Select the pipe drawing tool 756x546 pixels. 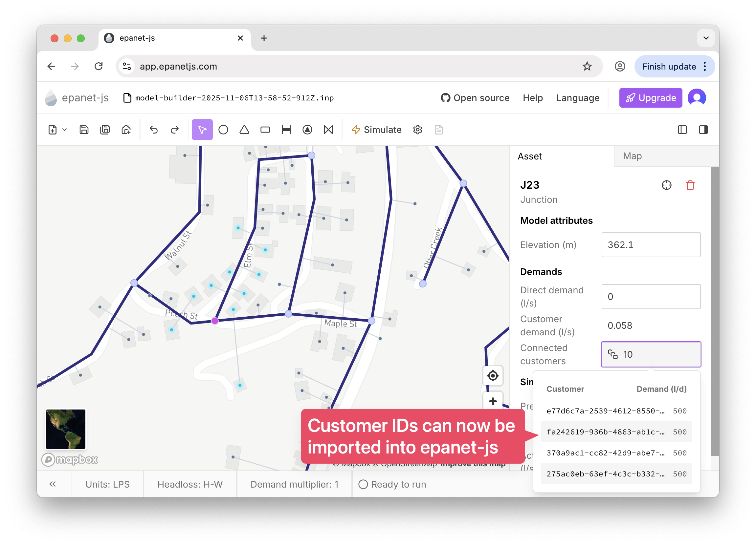(286, 130)
